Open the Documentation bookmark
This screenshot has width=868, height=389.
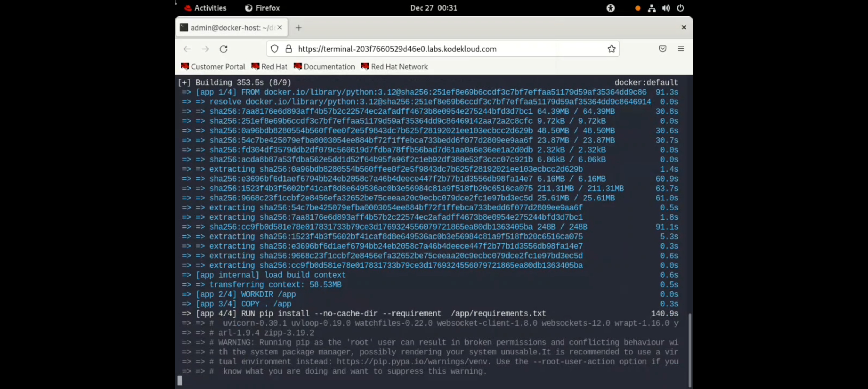pos(324,66)
